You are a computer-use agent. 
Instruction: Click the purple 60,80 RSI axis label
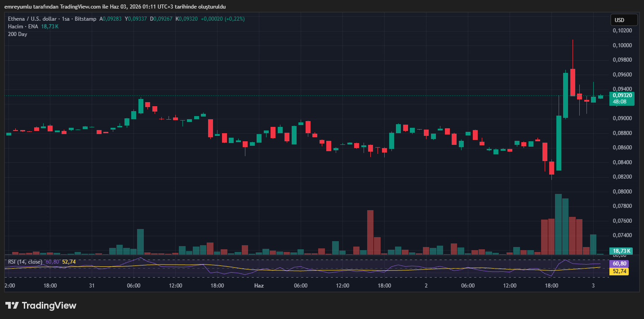pos(619,264)
